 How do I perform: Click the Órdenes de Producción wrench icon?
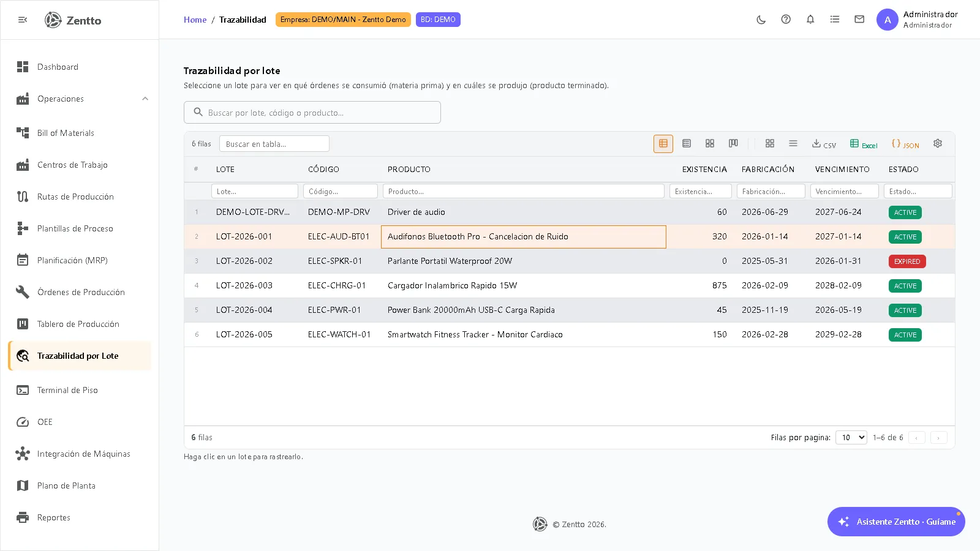coord(23,292)
